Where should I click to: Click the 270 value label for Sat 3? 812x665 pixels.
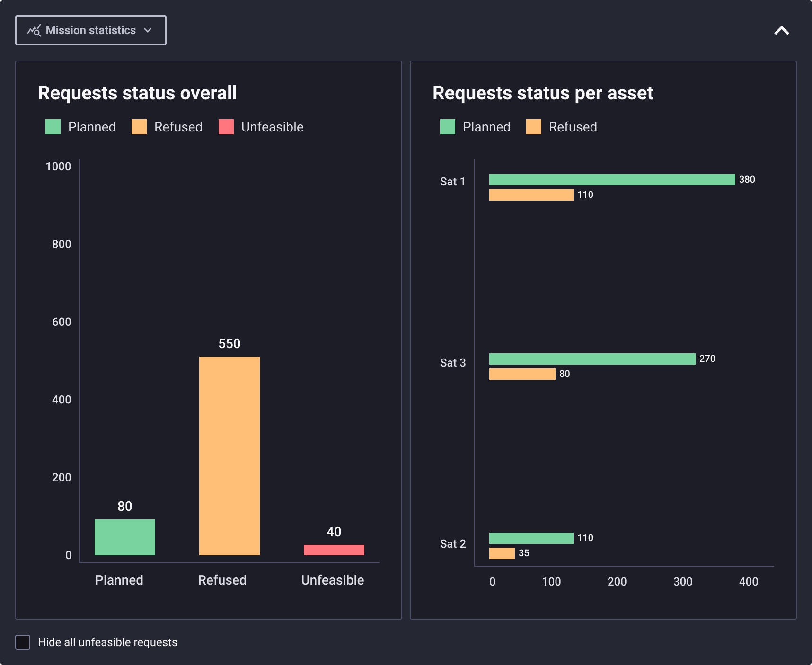tap(707, 359)
